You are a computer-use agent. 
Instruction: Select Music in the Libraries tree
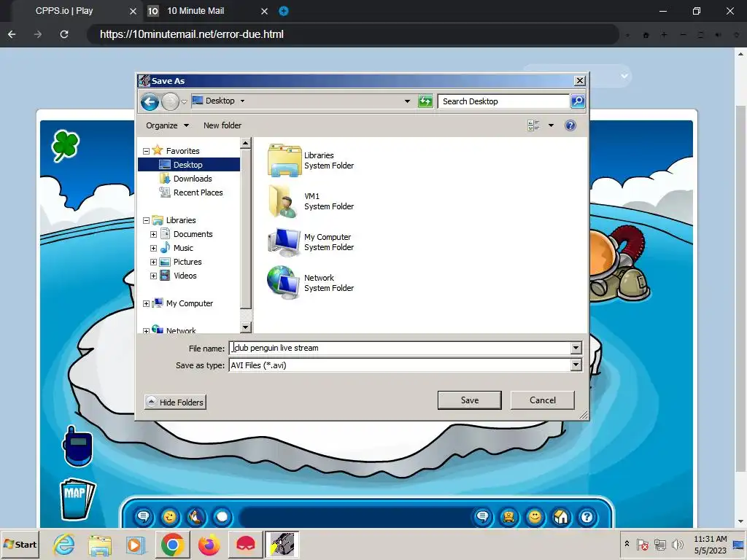183,248
